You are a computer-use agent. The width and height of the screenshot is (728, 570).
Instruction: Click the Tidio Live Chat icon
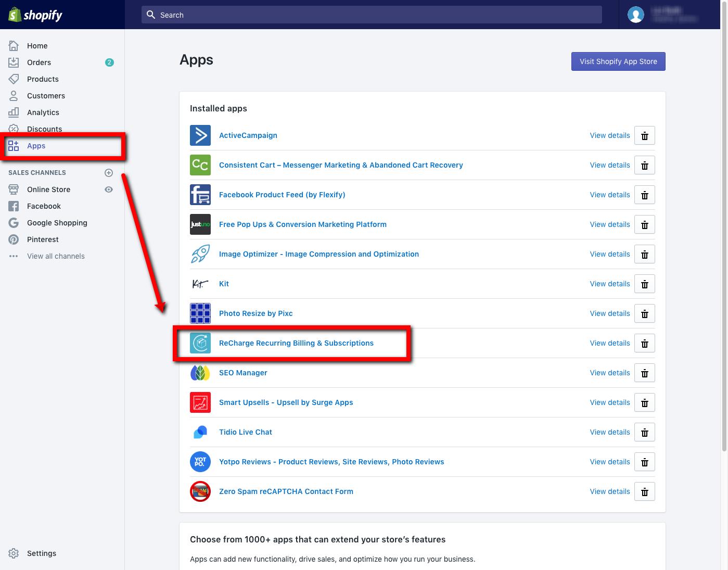[x=200, y=432]
